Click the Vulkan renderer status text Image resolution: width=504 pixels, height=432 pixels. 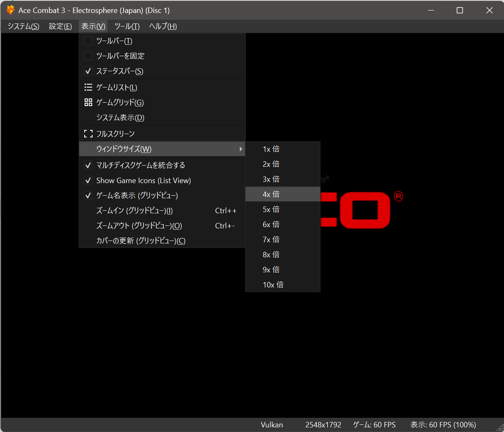(272, 425)
